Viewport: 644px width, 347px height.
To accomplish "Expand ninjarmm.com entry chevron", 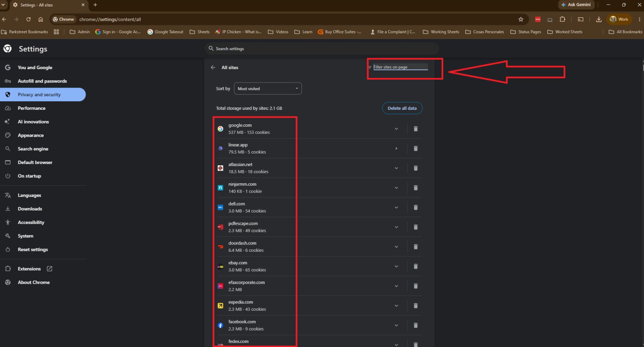I will tap(396, 188).
